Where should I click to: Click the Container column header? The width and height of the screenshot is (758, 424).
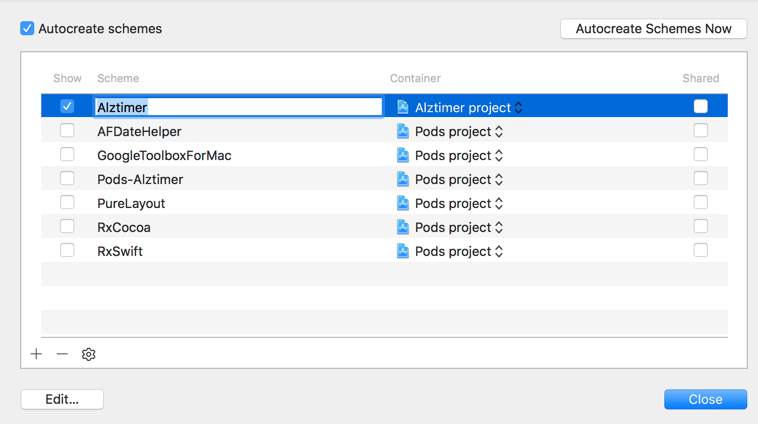[415, 78]
